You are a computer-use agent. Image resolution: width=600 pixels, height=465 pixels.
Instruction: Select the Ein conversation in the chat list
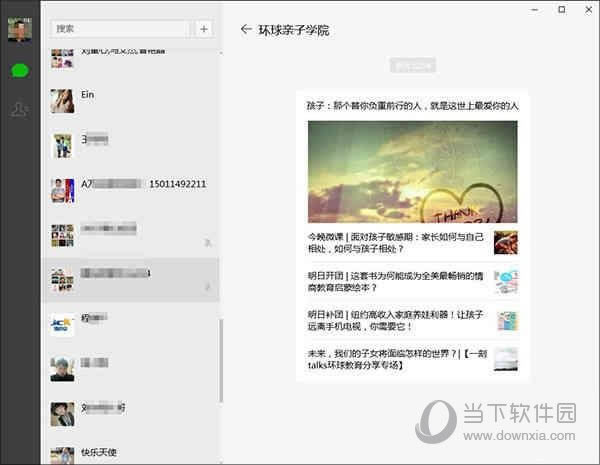tap(130, 101)
